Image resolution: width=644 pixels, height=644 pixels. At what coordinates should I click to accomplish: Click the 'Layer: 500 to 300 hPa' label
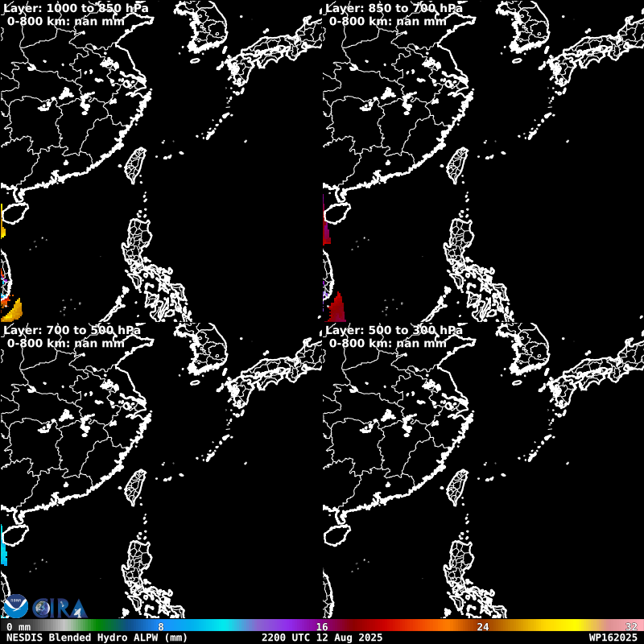pos(394,330)
